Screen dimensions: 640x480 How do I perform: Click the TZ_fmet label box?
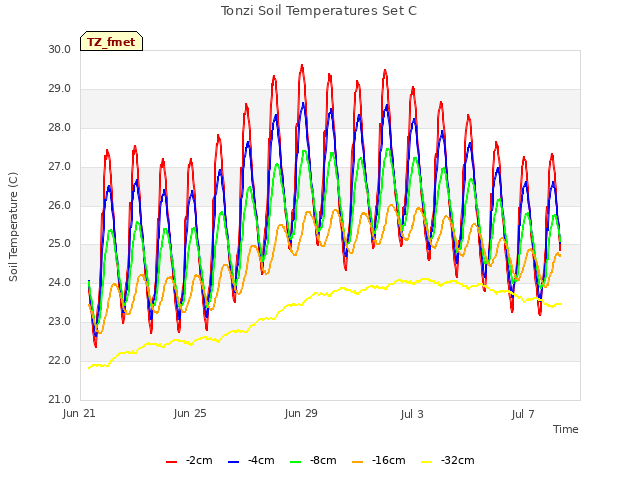111,41
